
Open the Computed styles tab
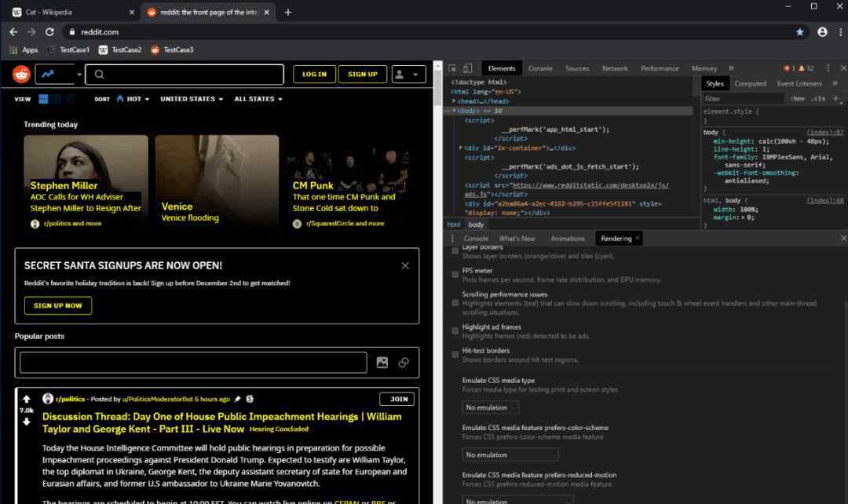pos(750,84)
